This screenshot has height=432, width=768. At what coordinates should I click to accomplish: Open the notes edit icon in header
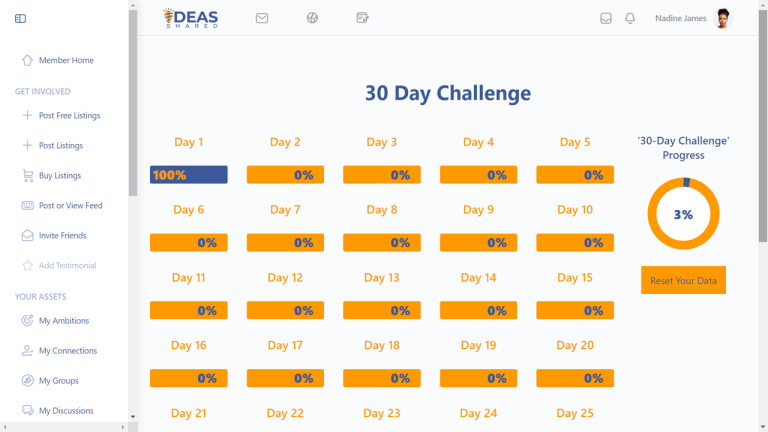click(x=362, y=18)
